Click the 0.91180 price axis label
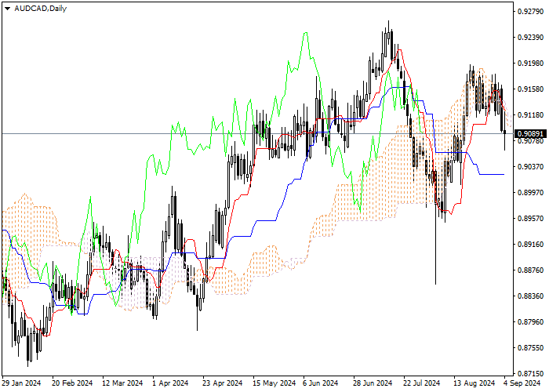The width and height of the screenshot is (549, 392). pos(531,115)
